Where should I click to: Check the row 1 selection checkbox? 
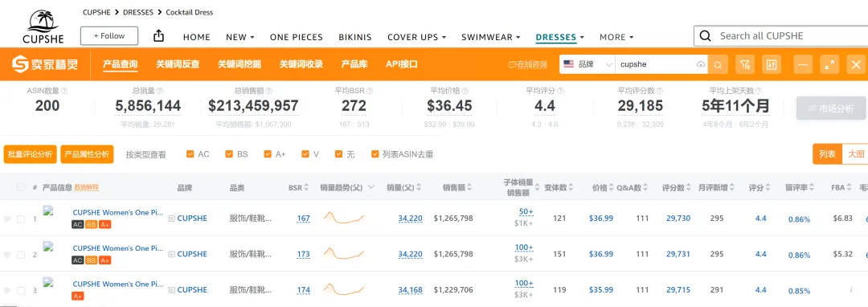point(21,219)
